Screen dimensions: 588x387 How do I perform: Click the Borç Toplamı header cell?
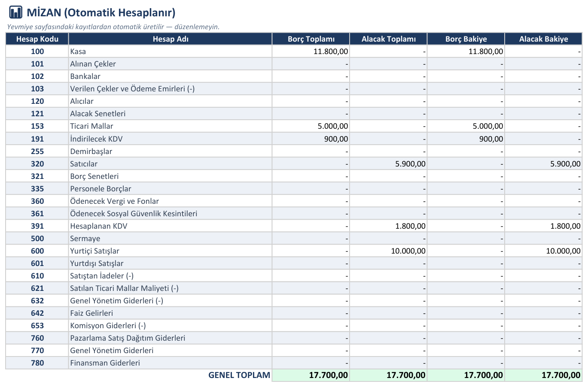point(311,39)
